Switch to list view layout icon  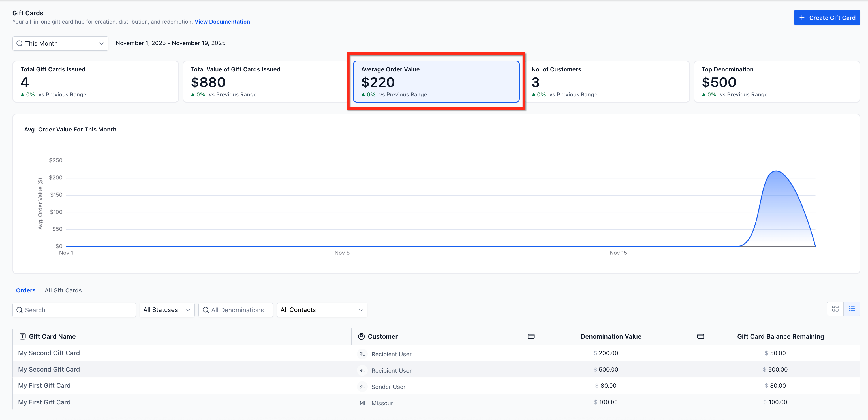852,309
